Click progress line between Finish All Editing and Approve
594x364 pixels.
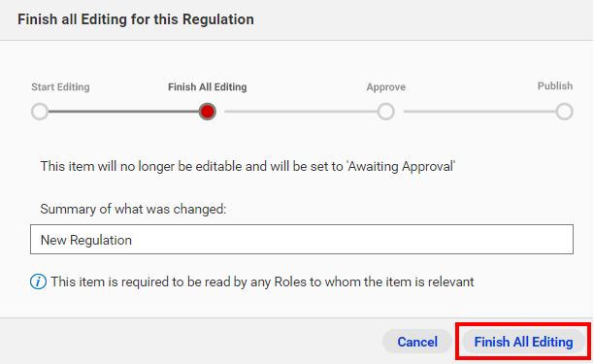pos(301,112)
